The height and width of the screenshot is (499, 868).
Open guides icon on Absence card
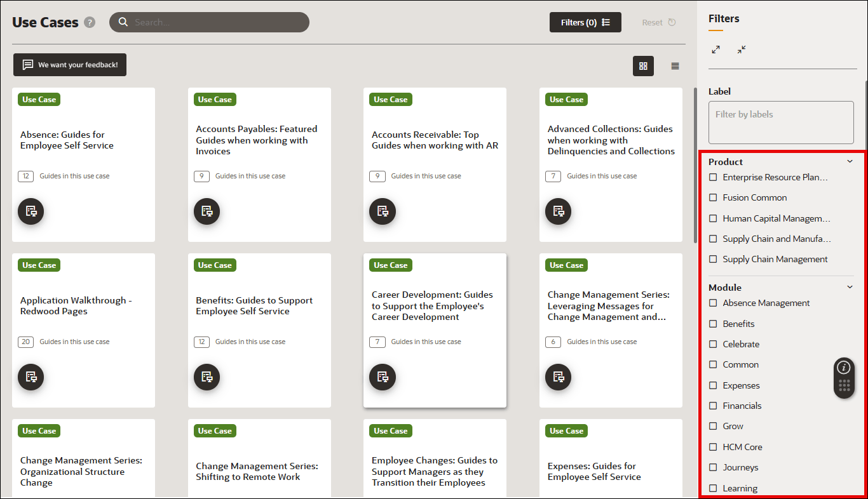31,211
